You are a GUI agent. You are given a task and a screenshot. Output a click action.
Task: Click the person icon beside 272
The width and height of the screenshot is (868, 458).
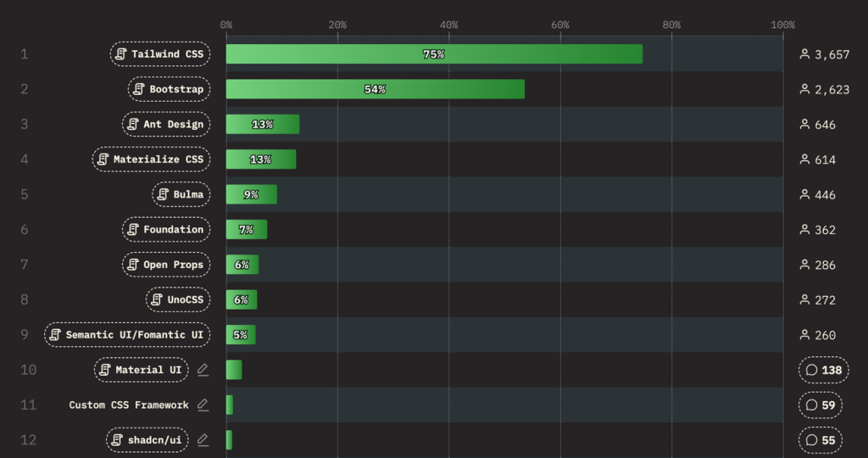[805, 299]
